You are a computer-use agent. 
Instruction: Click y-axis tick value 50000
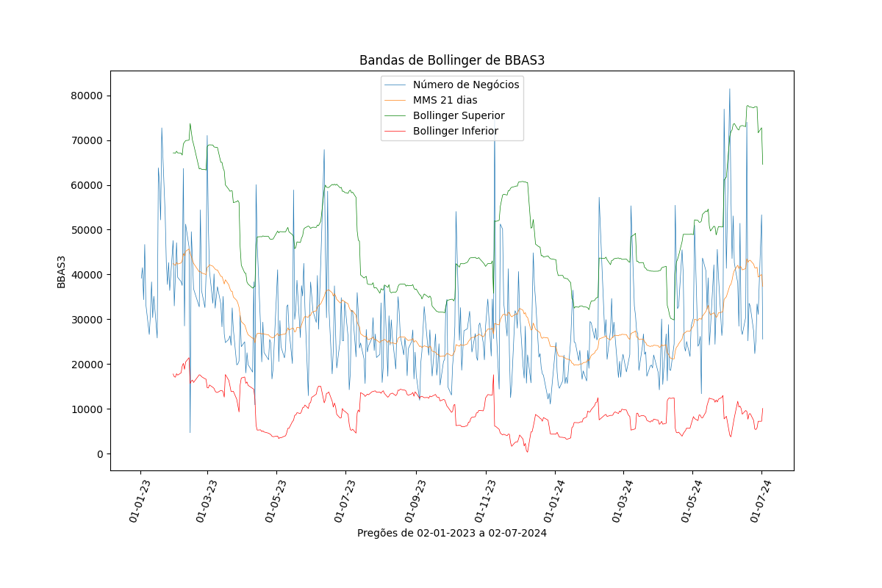click(x=87, y=230)
